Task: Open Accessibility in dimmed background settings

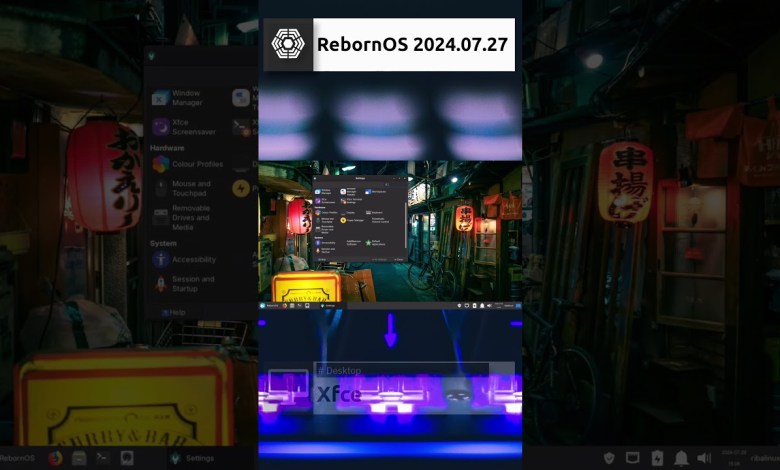Action: 184,259
